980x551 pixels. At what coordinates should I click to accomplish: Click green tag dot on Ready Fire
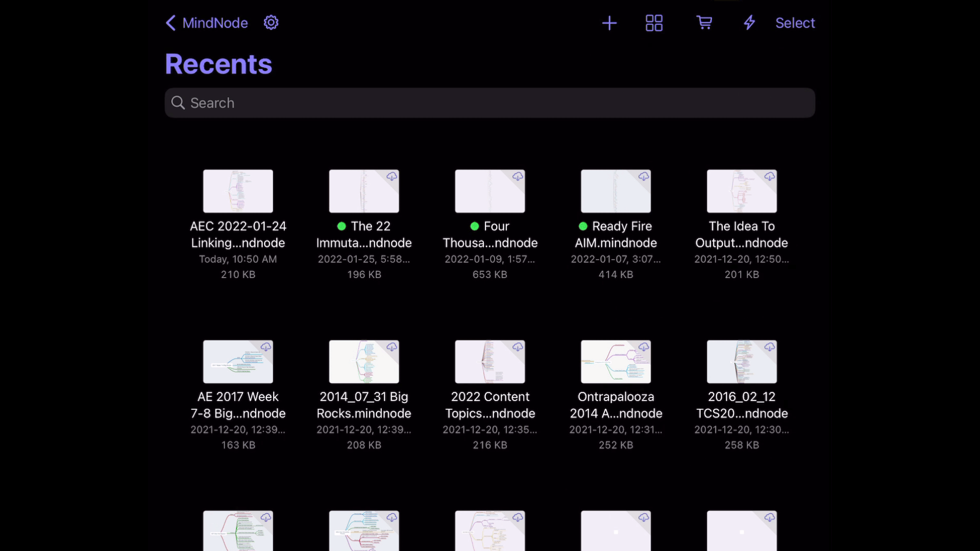coord(583,226)
